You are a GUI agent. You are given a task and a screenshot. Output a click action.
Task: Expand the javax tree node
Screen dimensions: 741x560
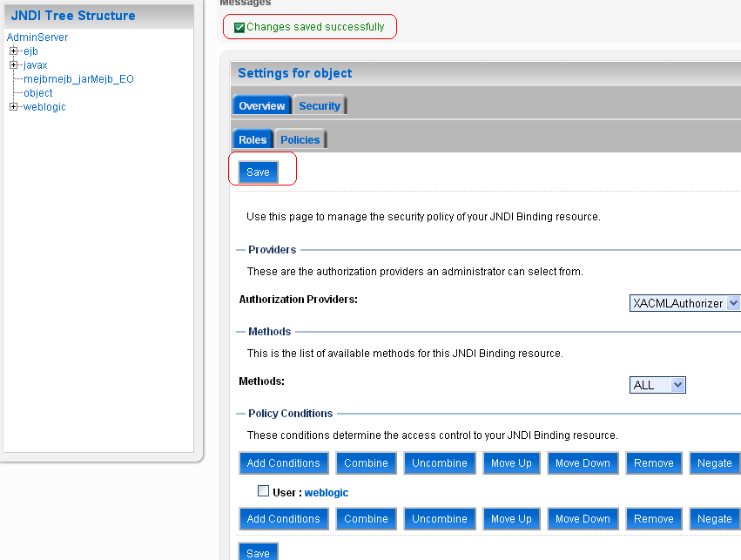click(13, 65)
